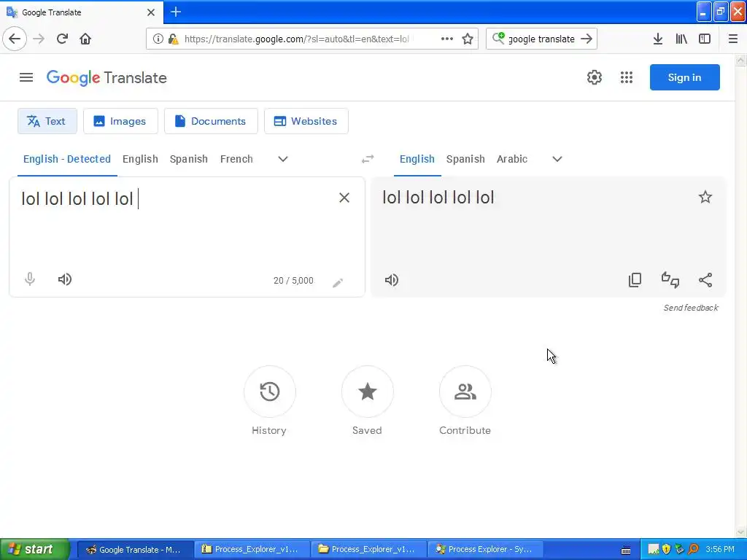The height and width of the screenshot is (560, 747).
Task: Open the Windows Start menu
Action: [x=34, y=549]
